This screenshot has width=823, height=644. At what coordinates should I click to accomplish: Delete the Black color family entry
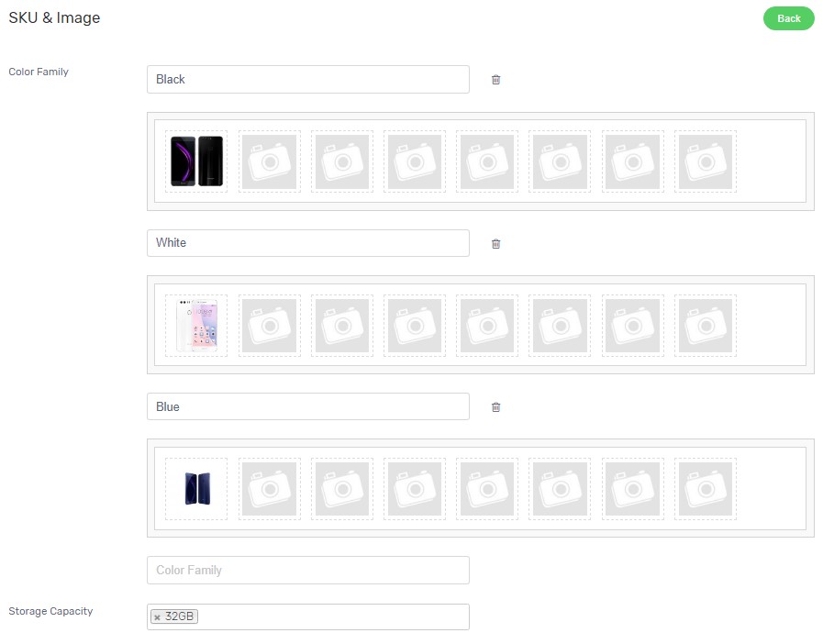(x=495, y=80)
